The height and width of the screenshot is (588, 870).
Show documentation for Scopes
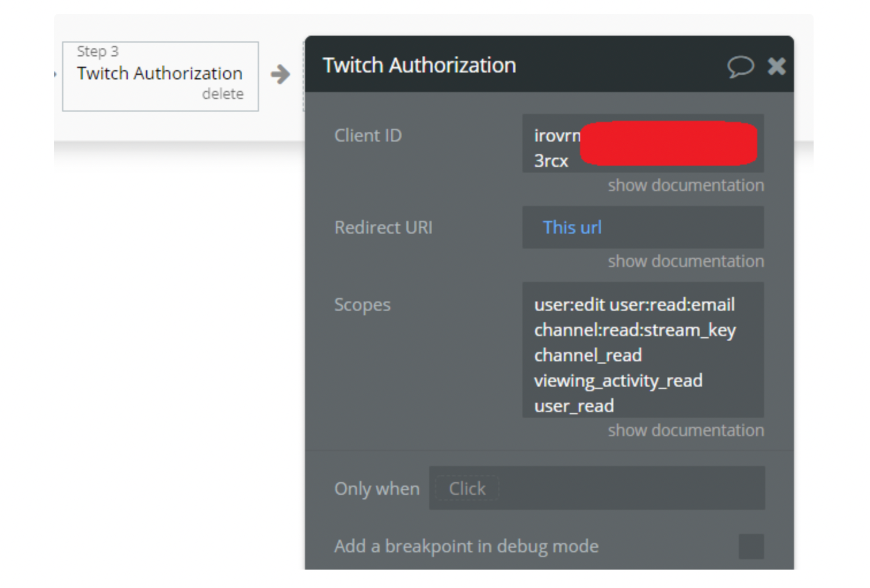[686, 430]
